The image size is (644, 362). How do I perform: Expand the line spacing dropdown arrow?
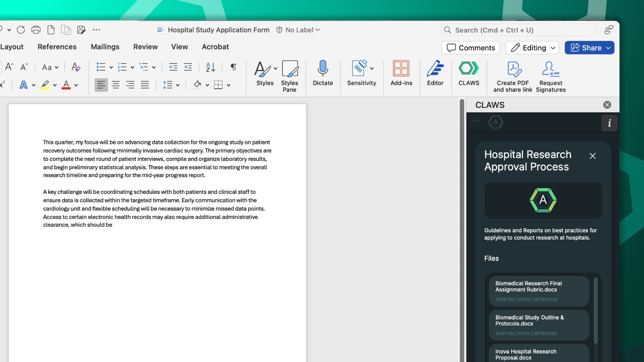point(178,85)
